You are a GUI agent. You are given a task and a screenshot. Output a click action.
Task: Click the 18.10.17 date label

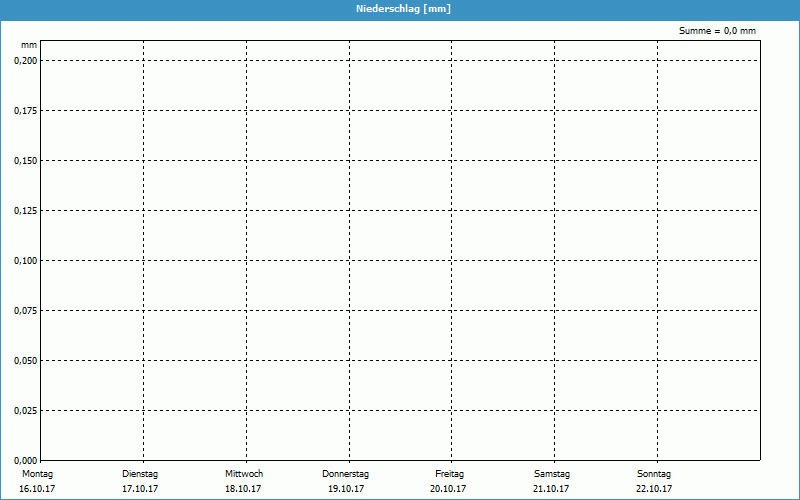(243, 489)
